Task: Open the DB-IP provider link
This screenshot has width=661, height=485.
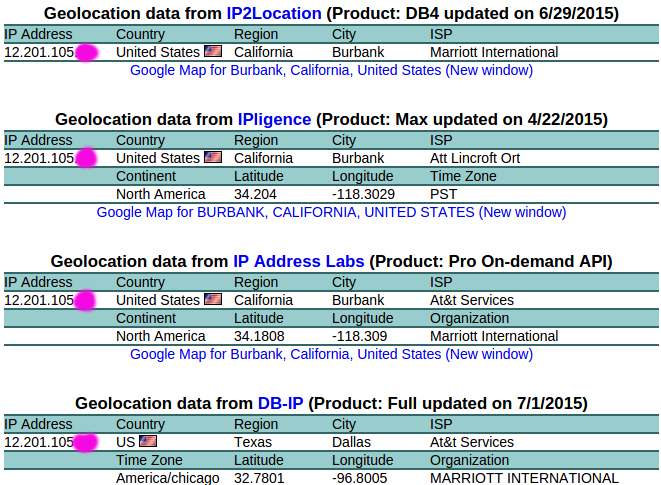Action: tap(280, 404)
